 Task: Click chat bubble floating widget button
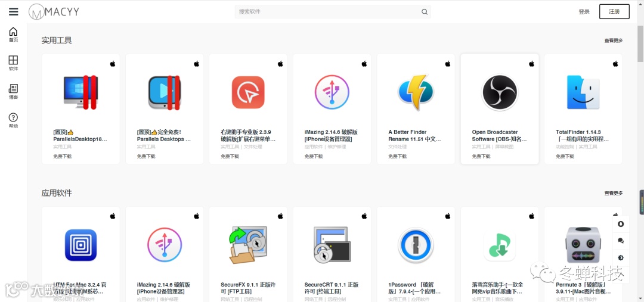click(x=621, y=241)
